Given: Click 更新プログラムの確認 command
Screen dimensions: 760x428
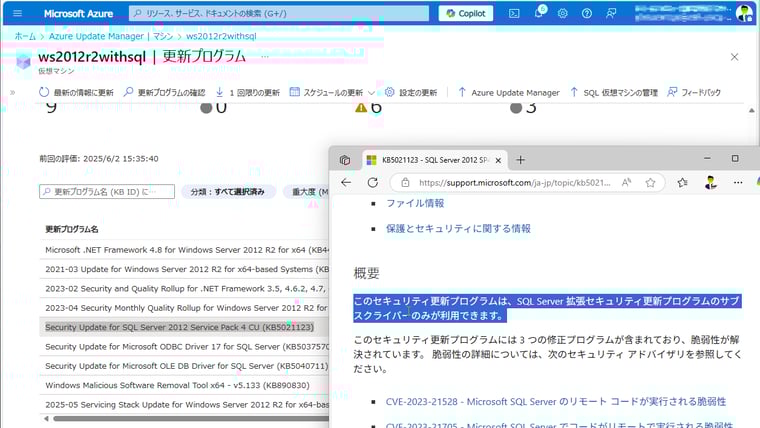Looking at the screenshot, I should click(x=164, y=92).
